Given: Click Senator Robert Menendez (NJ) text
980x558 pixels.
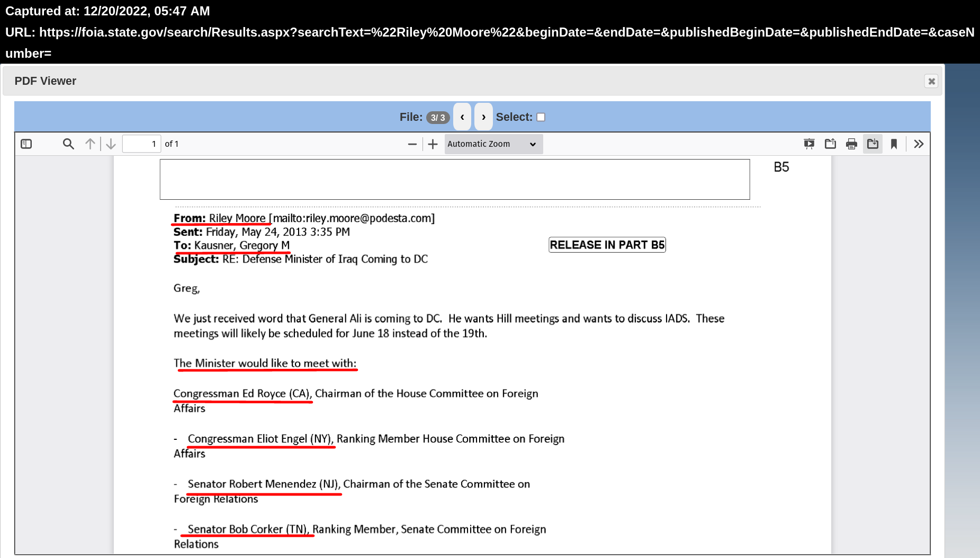Looking at the screenshot, I should click(263, 484).
